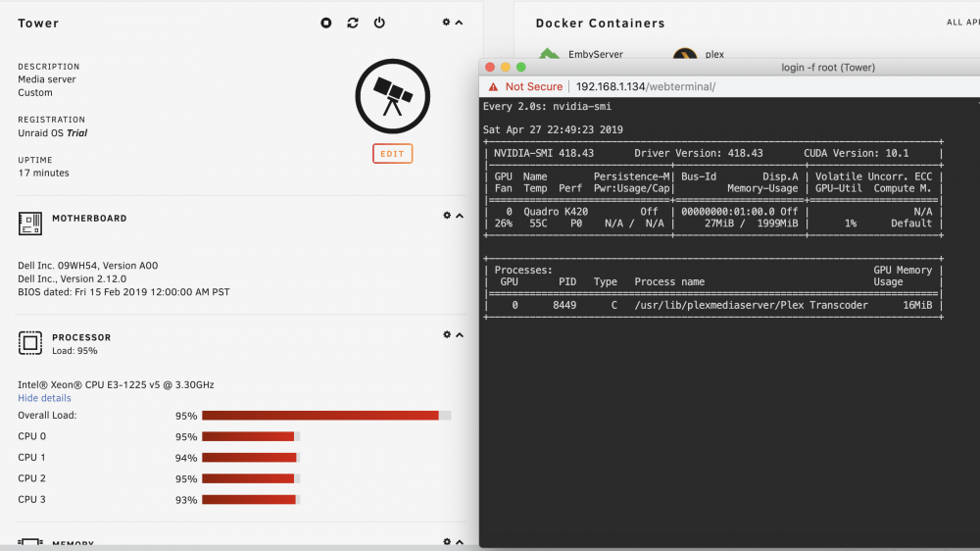Click the CPU 3 load bar
980x551 pixels.
coord(251,500)
